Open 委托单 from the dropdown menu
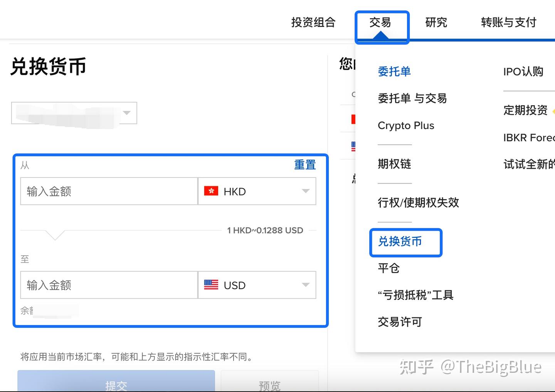 click(394, 72)
